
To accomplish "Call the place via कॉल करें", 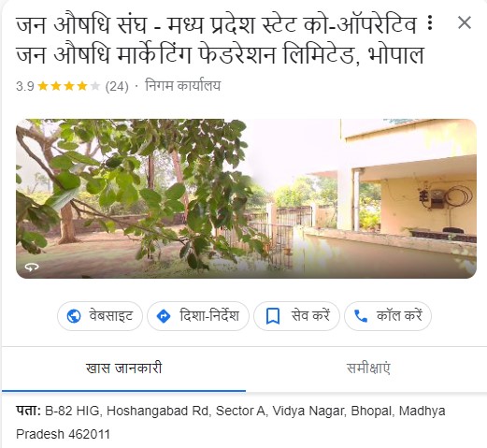I will (x=388, y=316).
